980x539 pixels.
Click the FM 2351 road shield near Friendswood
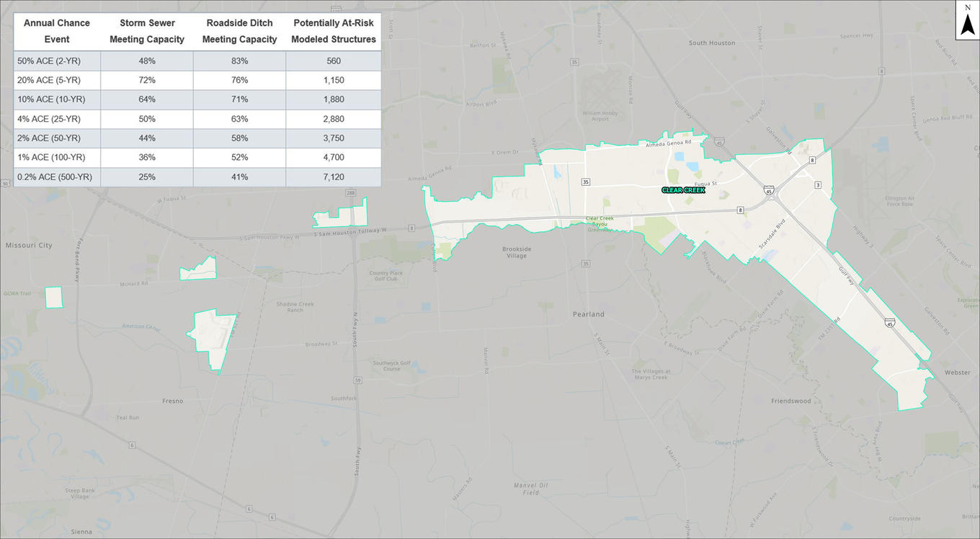829,328
